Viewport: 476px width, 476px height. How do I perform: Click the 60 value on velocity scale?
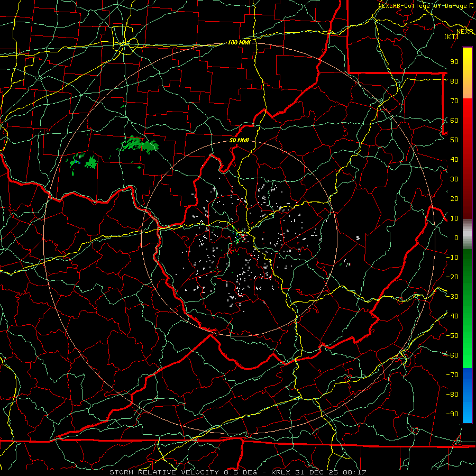point(454,120)
